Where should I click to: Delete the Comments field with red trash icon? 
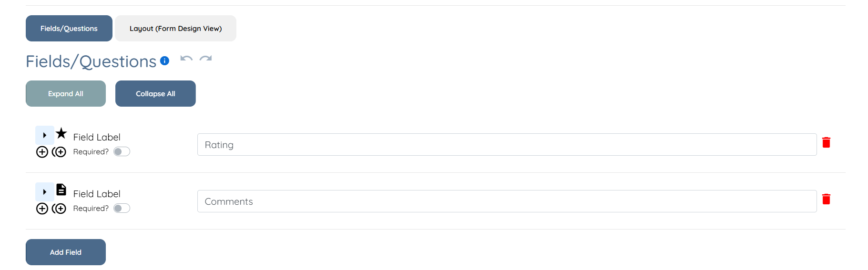click(x=826, y=199)
